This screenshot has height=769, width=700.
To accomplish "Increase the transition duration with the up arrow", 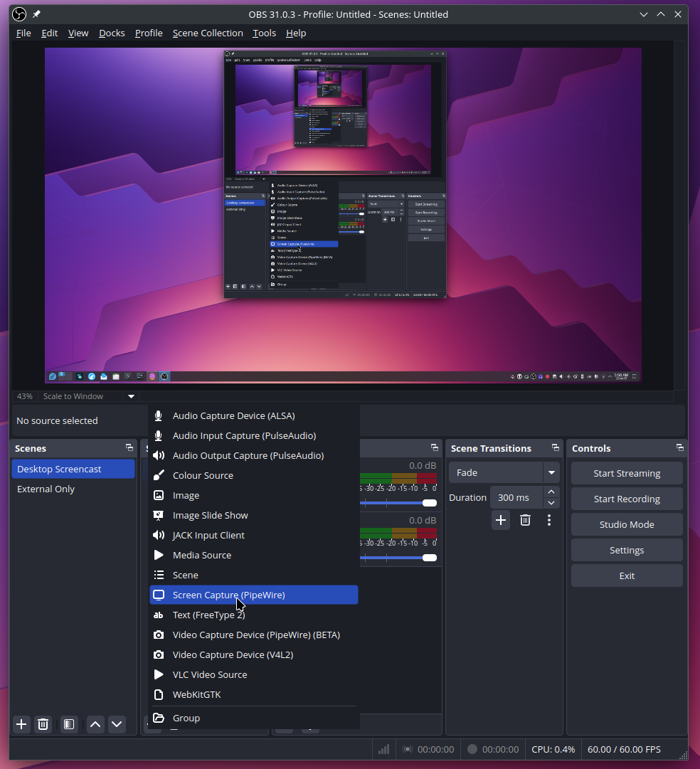I will (x=551, y=492).
